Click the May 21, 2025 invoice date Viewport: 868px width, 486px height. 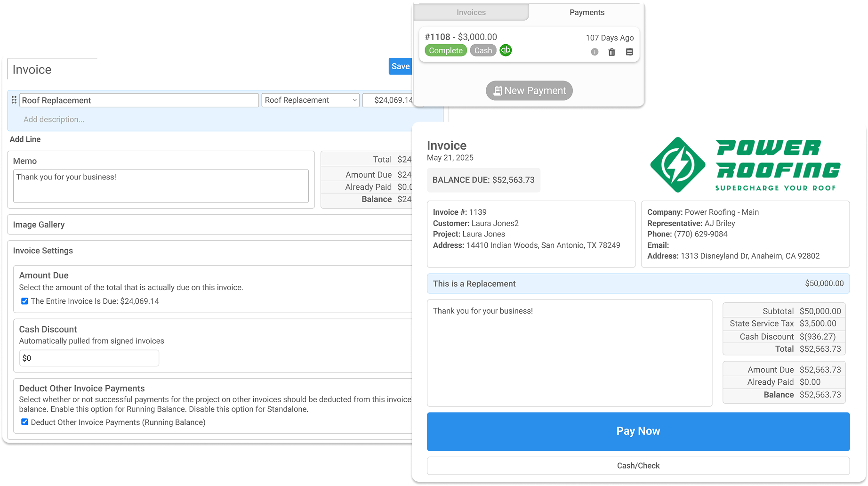click(x=450, y=158)
